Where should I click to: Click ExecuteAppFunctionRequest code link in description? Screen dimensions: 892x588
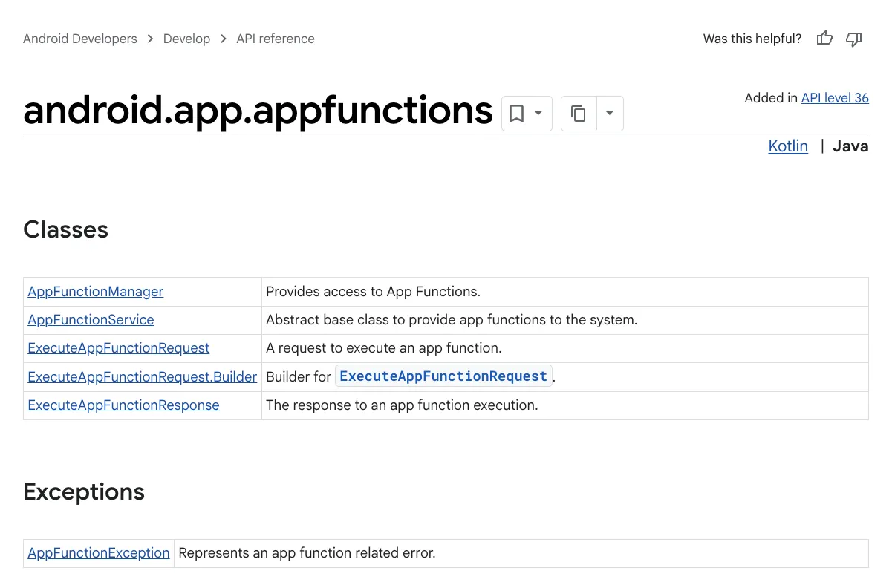coord(443,376)
